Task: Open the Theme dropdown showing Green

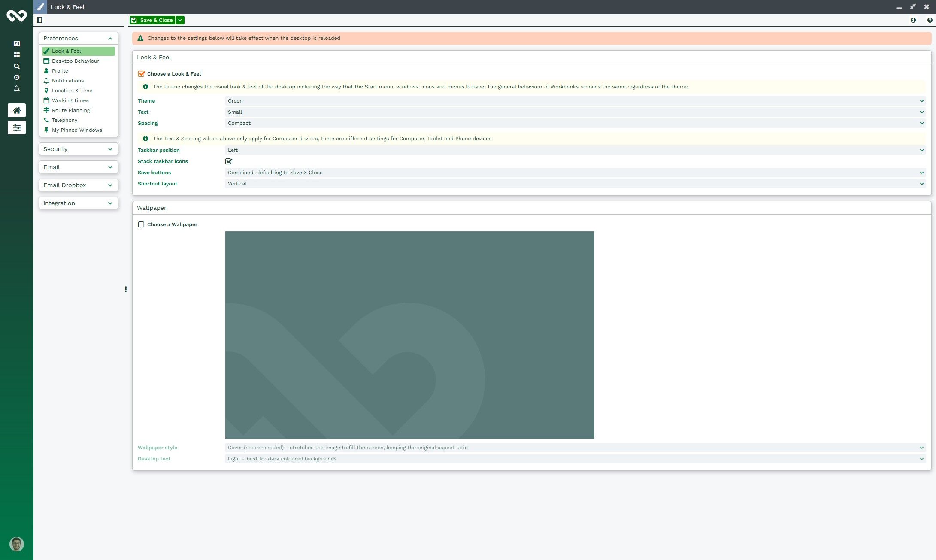Action: 575,101
